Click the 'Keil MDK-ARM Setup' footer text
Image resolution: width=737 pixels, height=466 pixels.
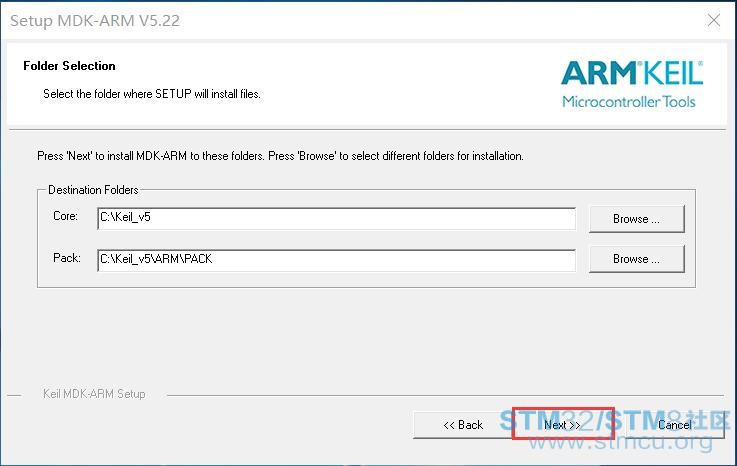pyautogui.click(x=94, y=394)
